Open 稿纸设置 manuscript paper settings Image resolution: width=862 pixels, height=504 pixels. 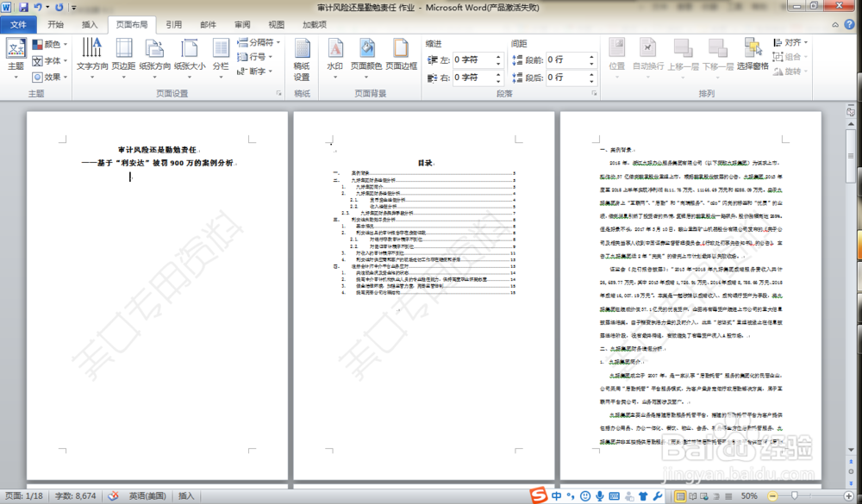[x=302, y=59]
